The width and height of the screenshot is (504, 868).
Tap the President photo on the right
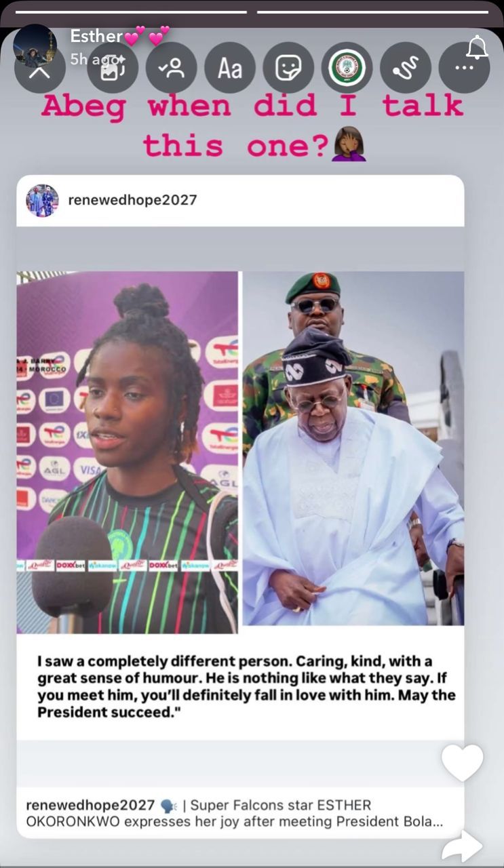pos(353,448)
